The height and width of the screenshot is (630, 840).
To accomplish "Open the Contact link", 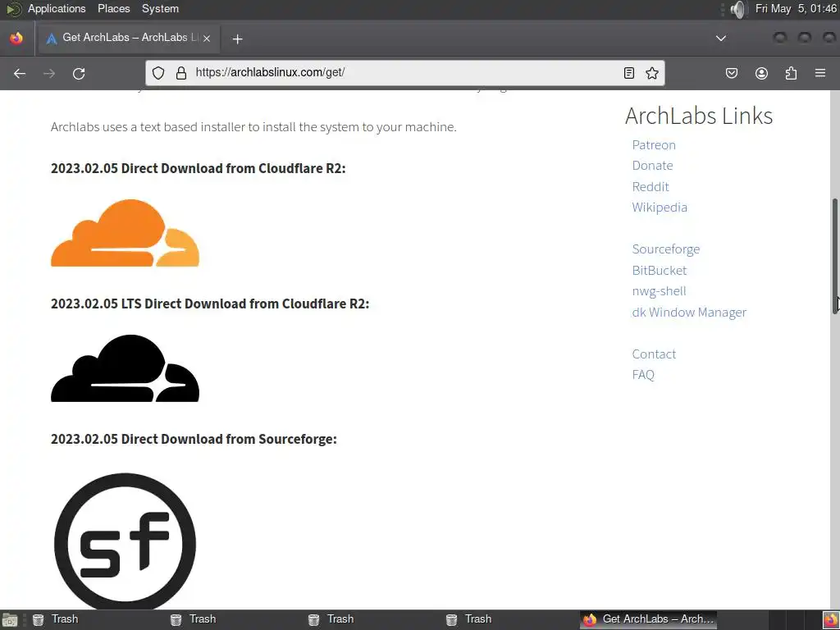I will tap(654, 354).
